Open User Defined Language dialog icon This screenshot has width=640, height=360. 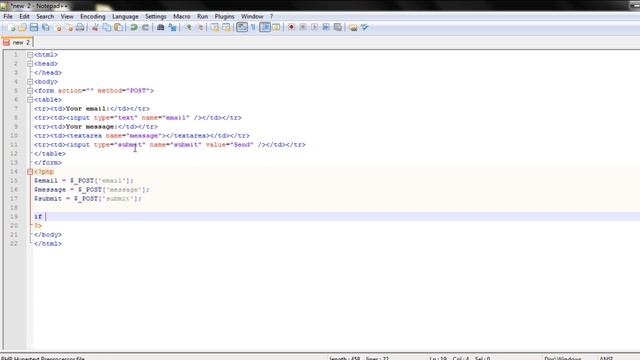(276, 27)
